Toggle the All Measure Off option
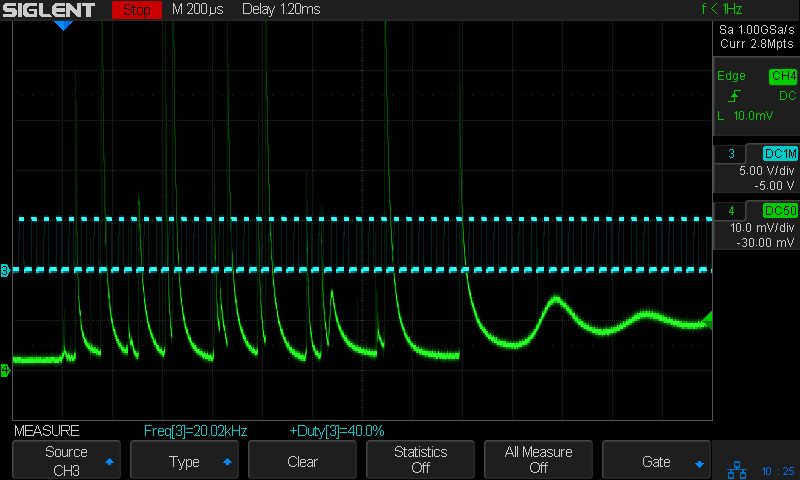Viewport: 800px width, 480px height. 538,460
